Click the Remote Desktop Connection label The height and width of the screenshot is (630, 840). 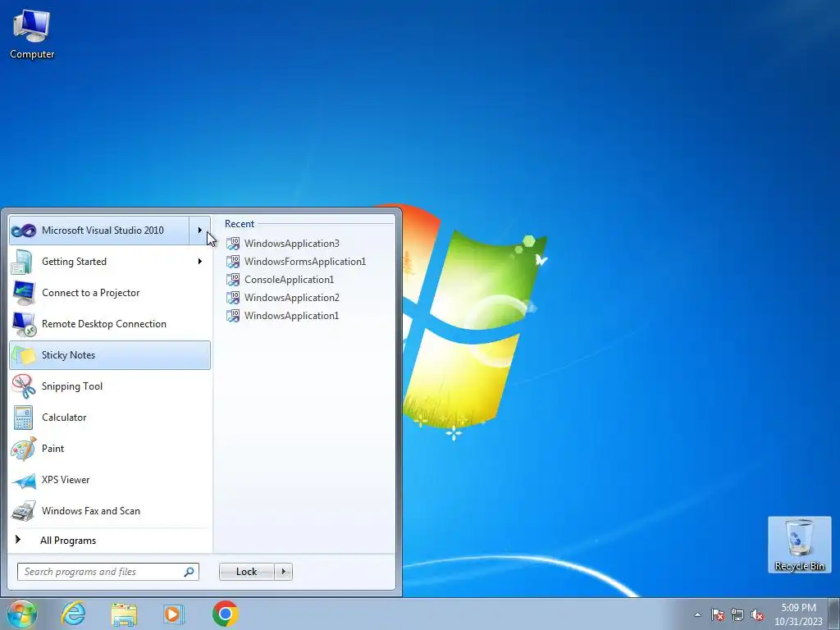click(104, 324)
